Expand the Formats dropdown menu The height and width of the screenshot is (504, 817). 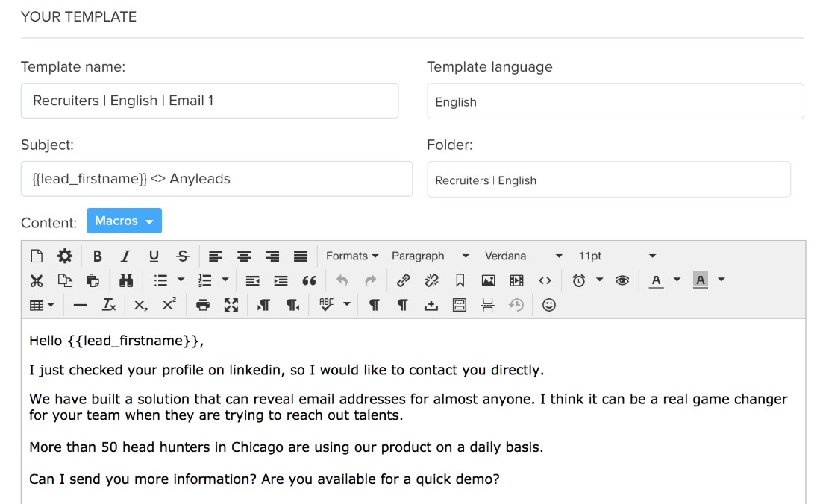350,256
